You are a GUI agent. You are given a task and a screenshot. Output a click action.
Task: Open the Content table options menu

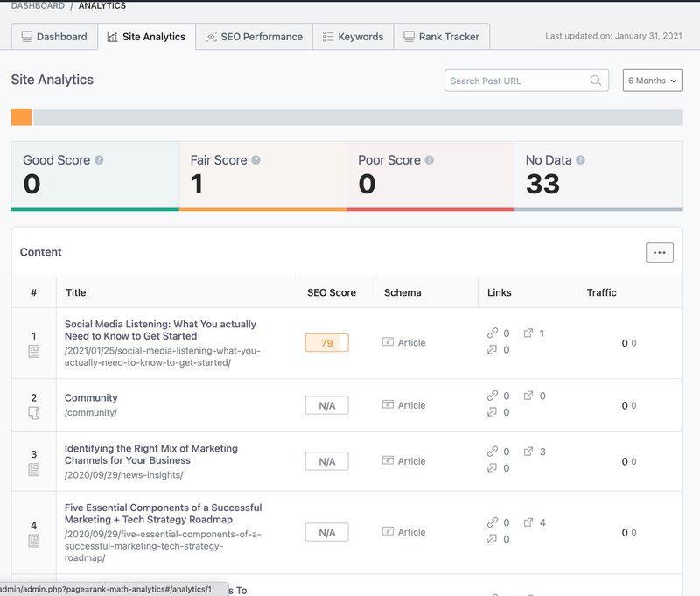(x=660, y=252)
